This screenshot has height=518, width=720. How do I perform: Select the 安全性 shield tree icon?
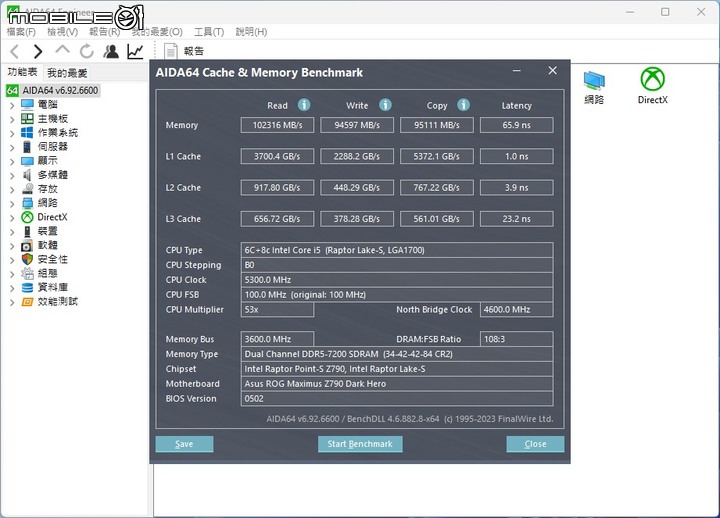click(27, 259)
